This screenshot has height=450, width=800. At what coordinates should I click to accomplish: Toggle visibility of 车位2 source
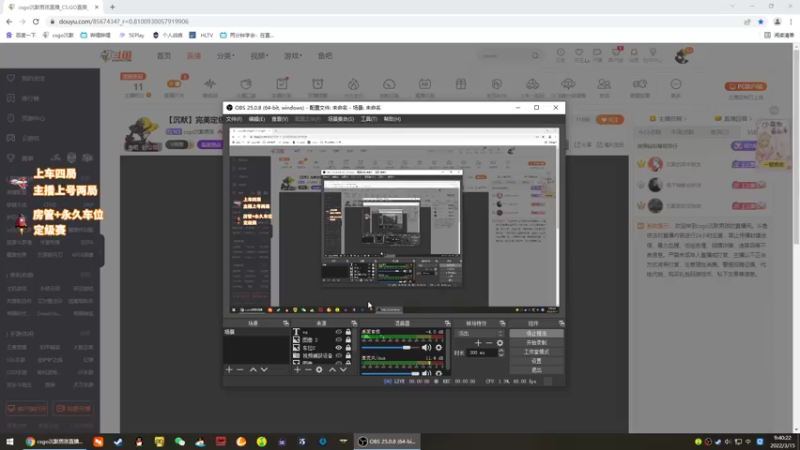pyautogui.click(x=338, y=348)
